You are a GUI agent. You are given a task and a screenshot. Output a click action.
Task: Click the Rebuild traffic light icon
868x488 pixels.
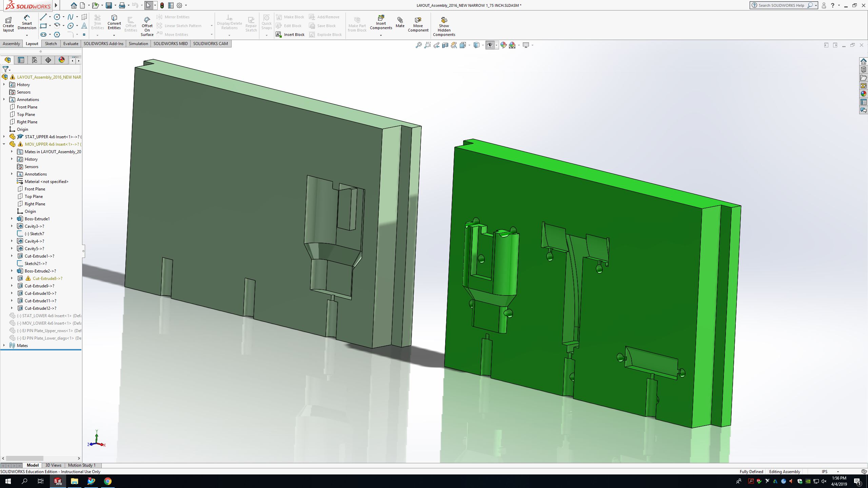[162, 5]
